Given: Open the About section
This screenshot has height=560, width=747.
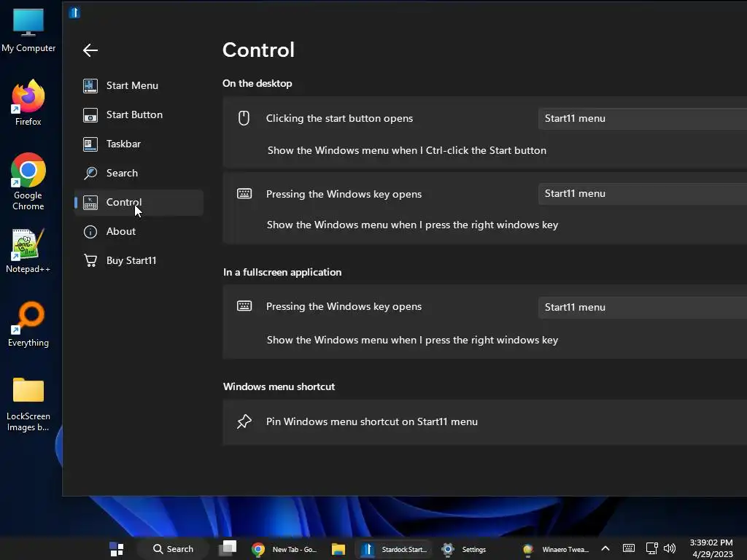Looking at the screenshot, I should pyautogui.click(x=139, y=231).
